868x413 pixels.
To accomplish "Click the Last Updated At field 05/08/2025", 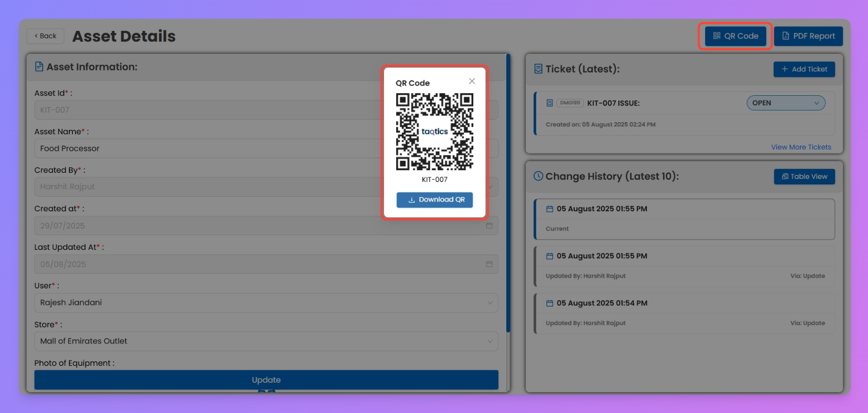I will pyautogui.click(x=266, y=264).
